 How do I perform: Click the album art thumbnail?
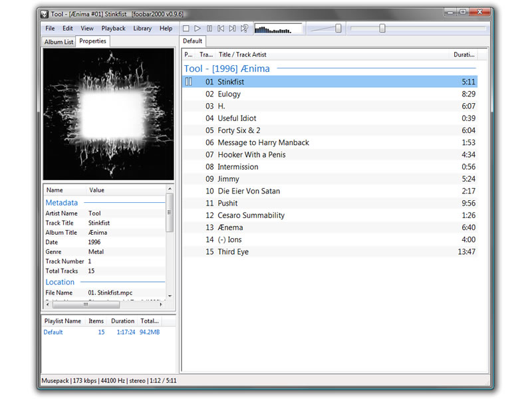[x=108, y=114]
